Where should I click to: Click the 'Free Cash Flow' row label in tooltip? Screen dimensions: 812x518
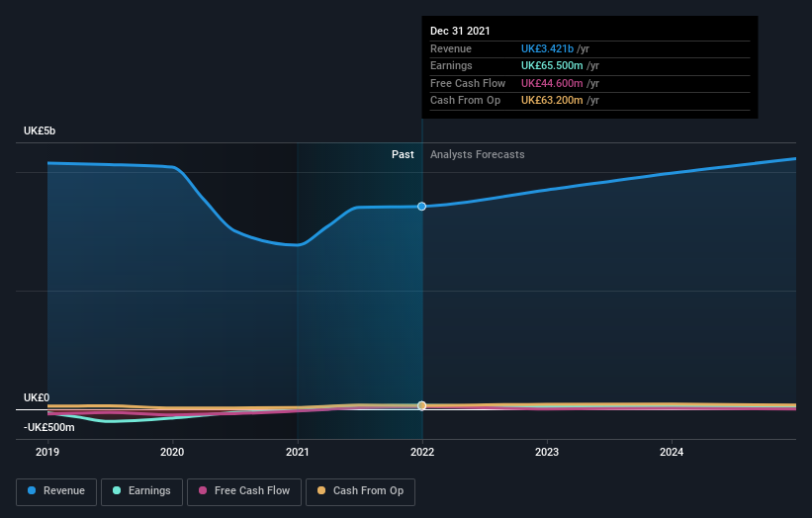click(x=468, y=83)
